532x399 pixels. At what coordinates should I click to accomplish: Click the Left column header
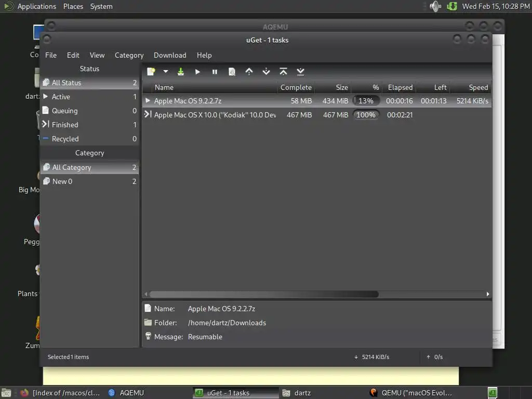pos(433,87)
